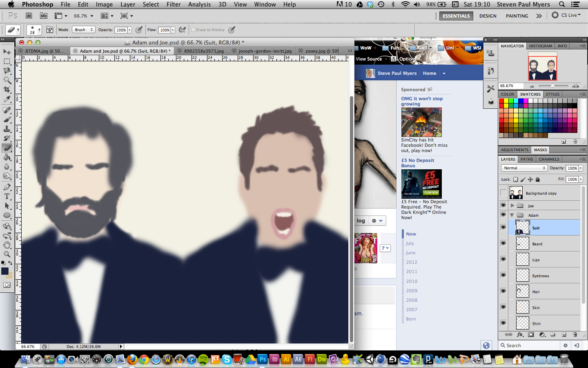This screenshot has width=588, height=368.
Task: Collapse the Adam layer group
Action: tap(512, 215)
